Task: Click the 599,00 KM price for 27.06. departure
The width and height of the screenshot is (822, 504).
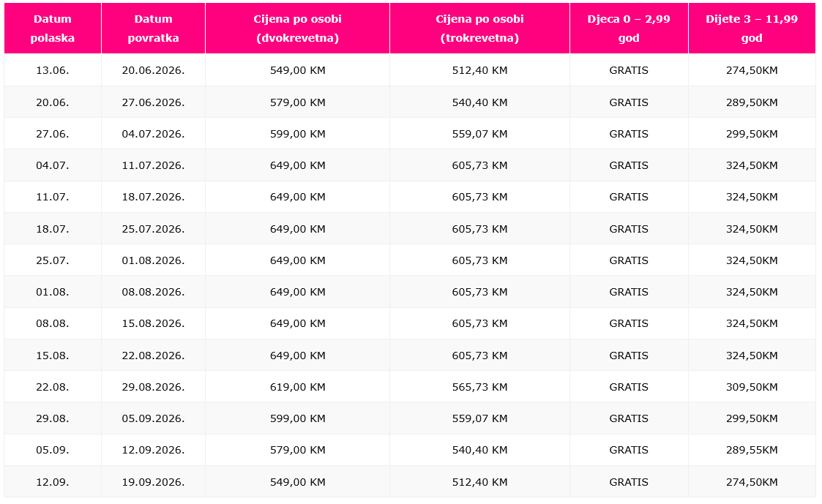Action: (297, 134)
